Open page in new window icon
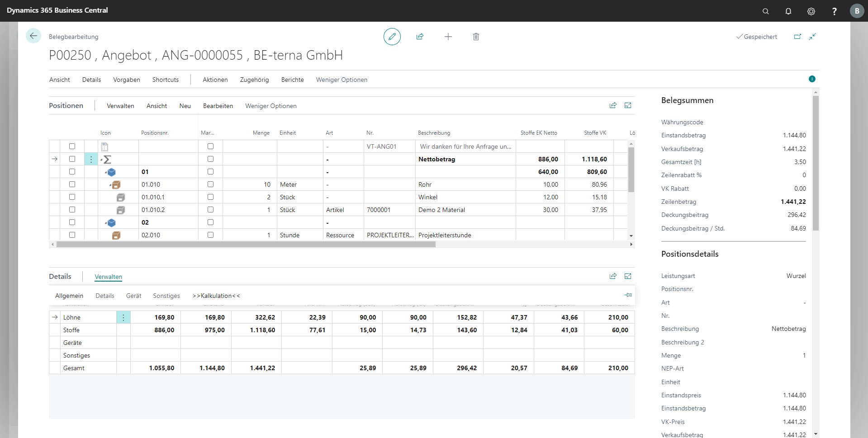 [797, 37]
